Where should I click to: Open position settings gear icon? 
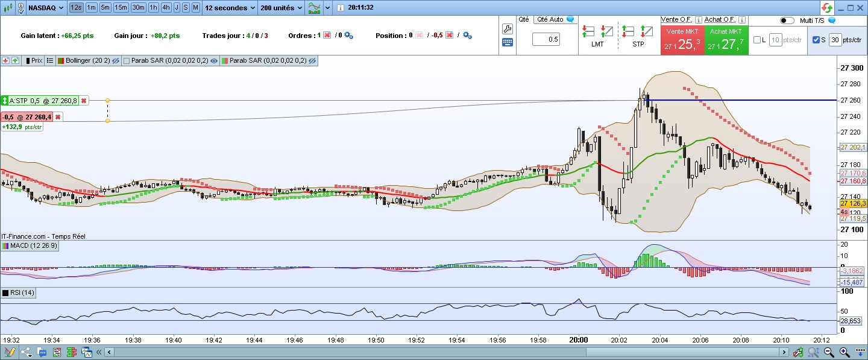coord(467,36)
